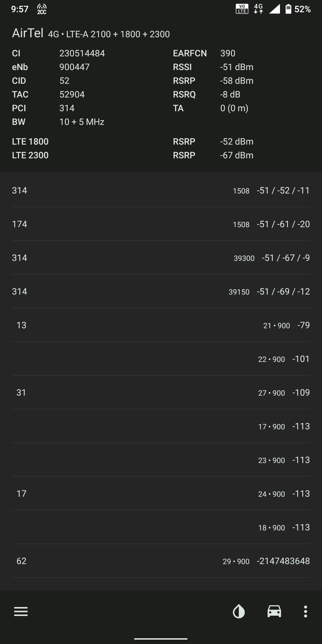Screen dimensions: 322x644
Task: Toggle the dark theme contrast icon
Action: coord(239,612)
